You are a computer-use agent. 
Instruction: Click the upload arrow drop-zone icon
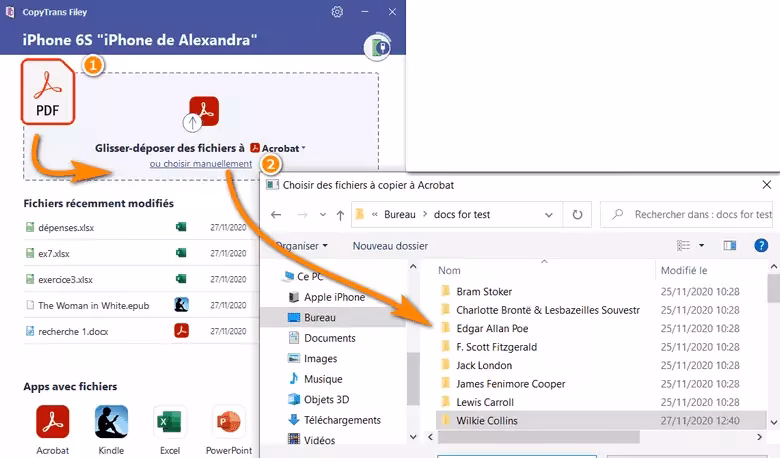pyautogui.click(x=193, y=122)
